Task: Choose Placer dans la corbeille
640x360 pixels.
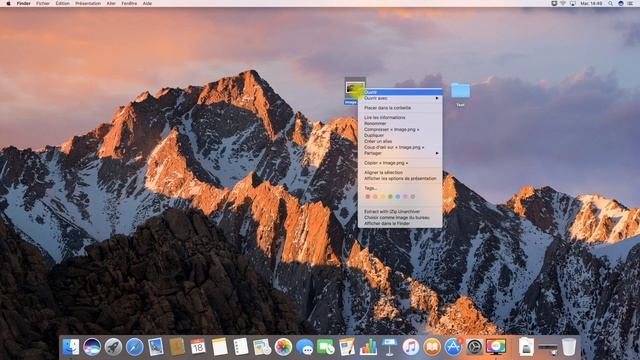Action: click(400, 108)
